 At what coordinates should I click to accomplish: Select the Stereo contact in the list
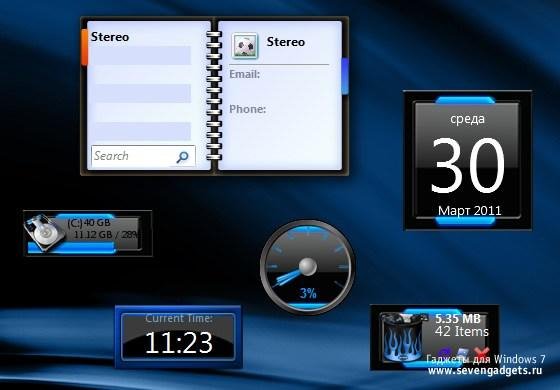(110, 37)
